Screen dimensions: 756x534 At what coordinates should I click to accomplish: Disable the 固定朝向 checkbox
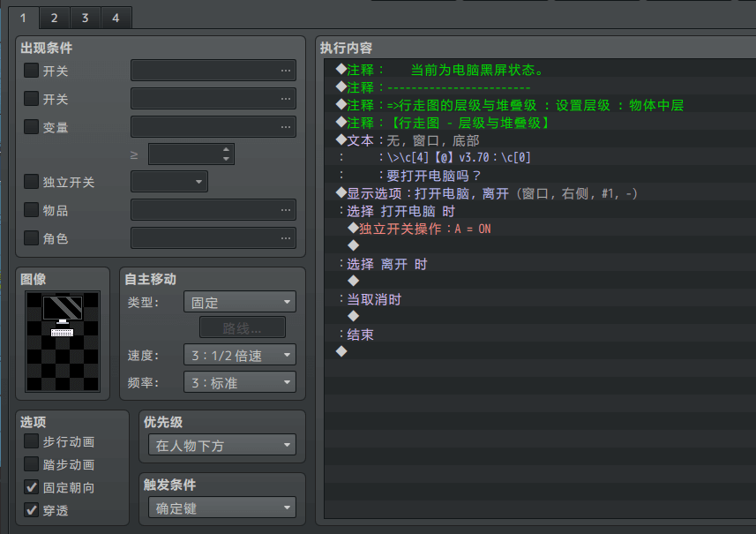pyautogui.click(x=31, y=487)
